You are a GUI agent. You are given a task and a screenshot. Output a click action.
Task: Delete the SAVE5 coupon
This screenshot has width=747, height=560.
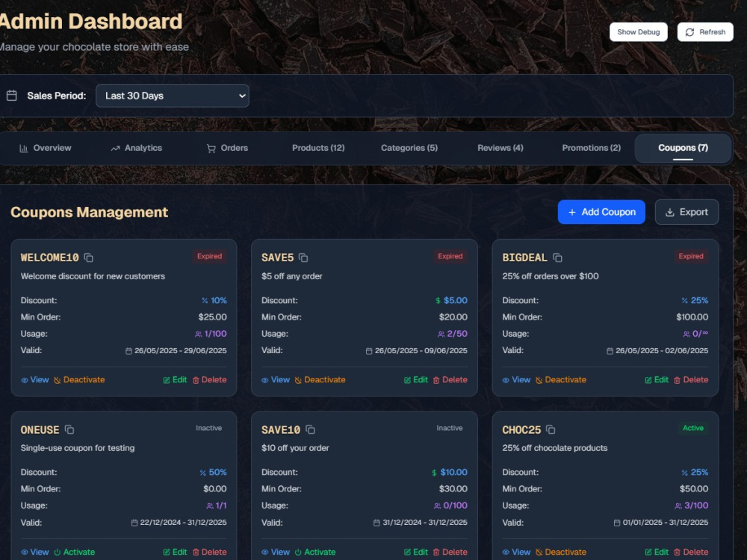click(450, 380)
